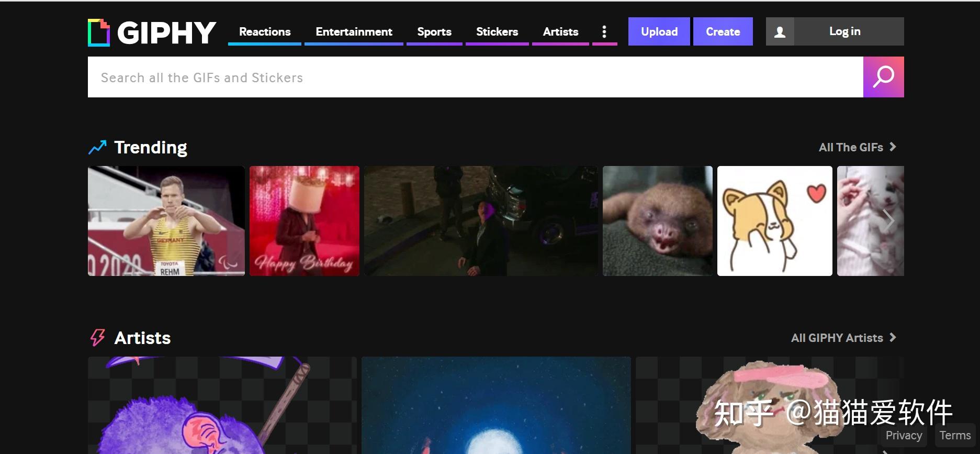Click the GIPHY wordmark text
Image resolution: width=980 pixels, height=454 pixels.
[x=166, y=32]
